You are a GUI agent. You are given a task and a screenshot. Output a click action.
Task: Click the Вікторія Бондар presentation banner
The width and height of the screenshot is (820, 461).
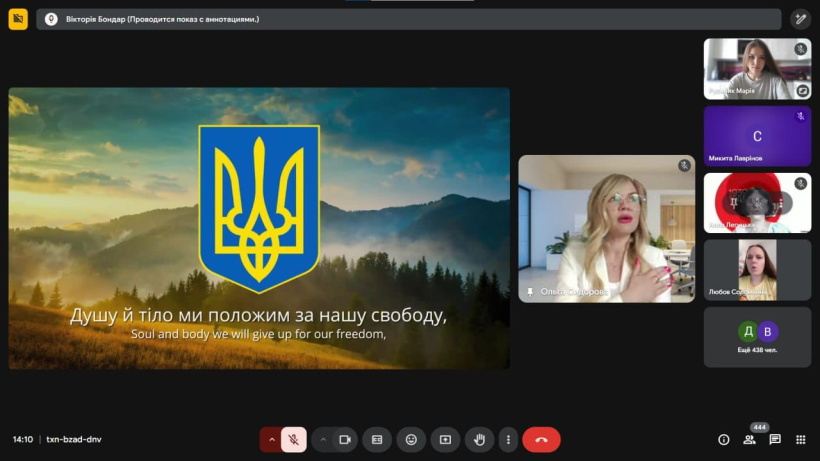coord(409,19)
